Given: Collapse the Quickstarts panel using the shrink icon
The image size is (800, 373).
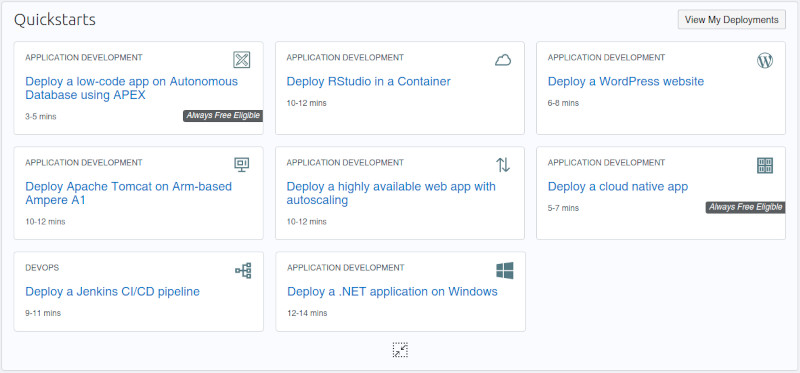Looking at the screenshot, I should [x=400, y=350].
